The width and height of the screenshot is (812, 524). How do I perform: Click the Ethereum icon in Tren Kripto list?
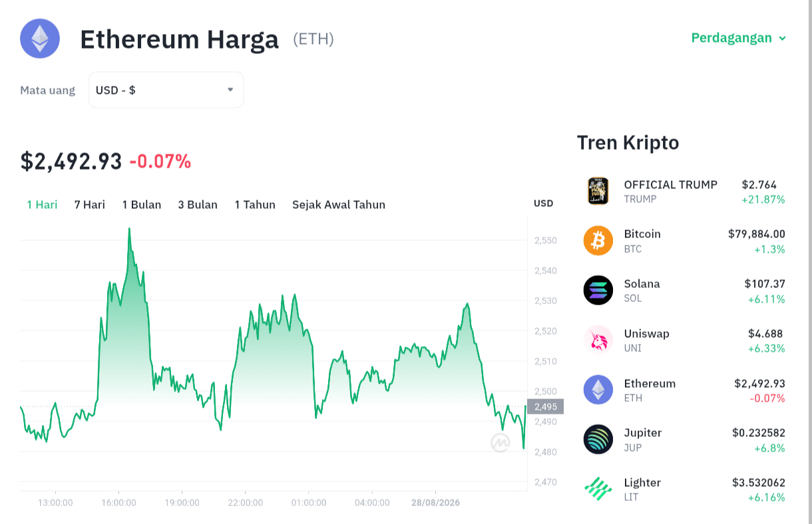[x=598, y=390]
